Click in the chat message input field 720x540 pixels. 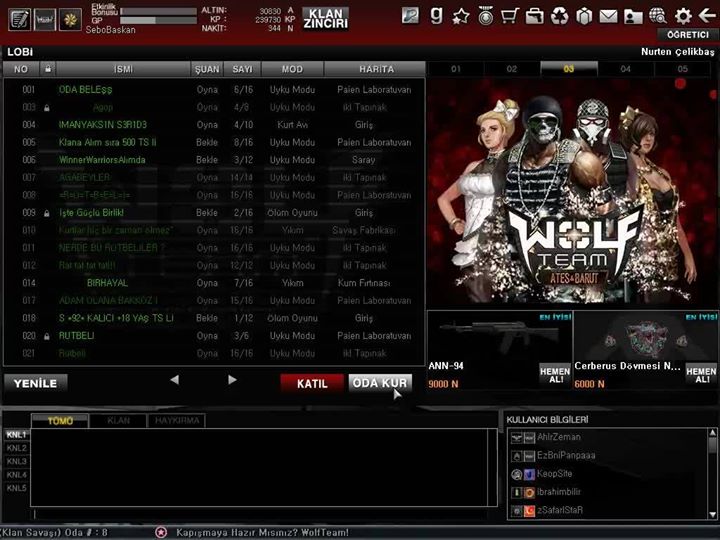264,514
